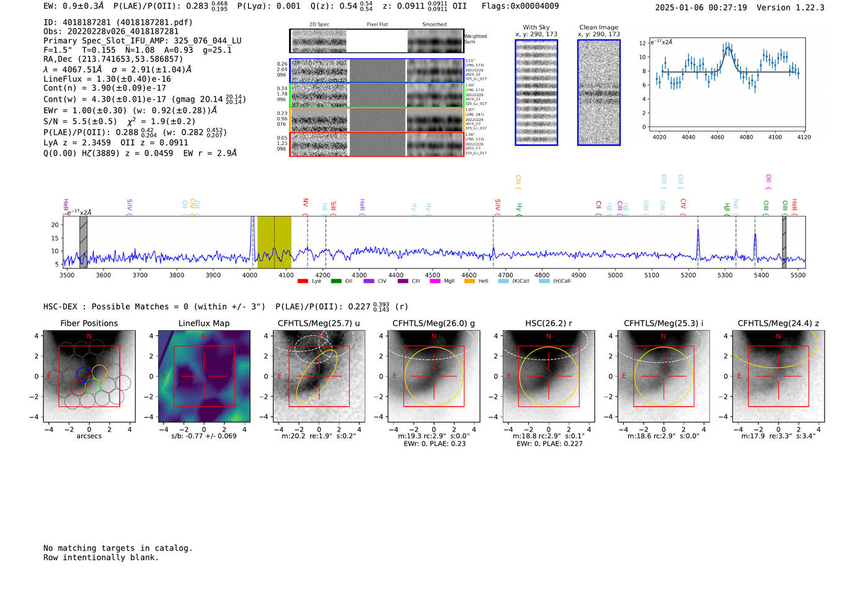Click the λ = 4067.51Å wavelength line
The image size is (868, 591).
click(x=118, y=69)
